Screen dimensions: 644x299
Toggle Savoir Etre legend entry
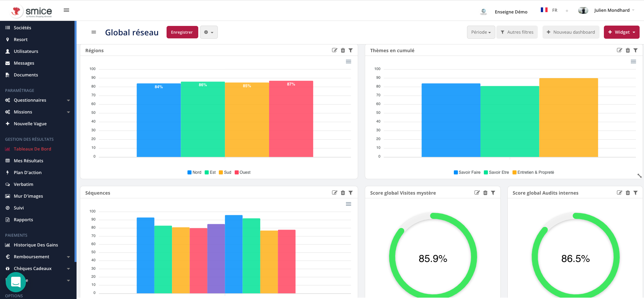(496, 172)
